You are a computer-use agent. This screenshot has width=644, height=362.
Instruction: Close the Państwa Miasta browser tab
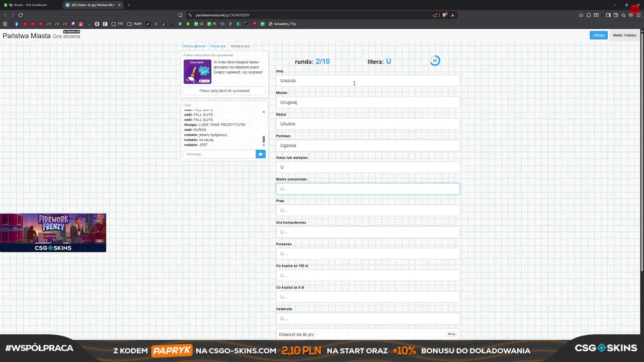point(119,5)
